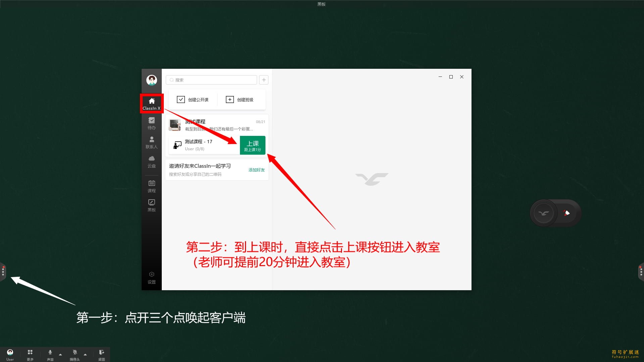The height and width of the screenshot is (362, 644).
Task: Toggle the 声音 microphone
Action: coord(50,355)
